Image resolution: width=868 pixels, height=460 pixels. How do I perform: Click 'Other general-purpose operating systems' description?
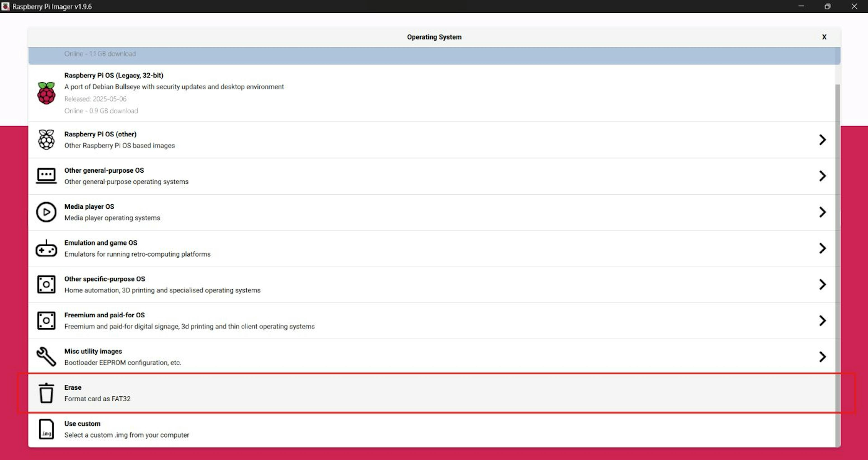pyautogui.click(x=126, y=182)
